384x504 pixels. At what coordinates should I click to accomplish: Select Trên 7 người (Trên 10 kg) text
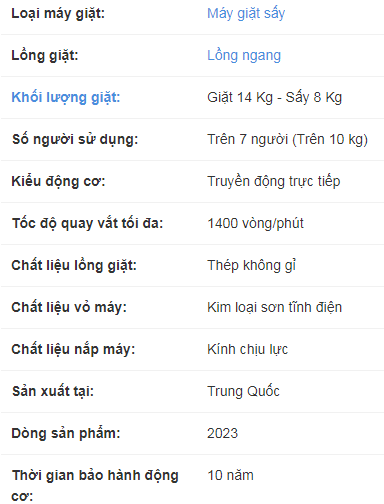(x=288, y=140)
